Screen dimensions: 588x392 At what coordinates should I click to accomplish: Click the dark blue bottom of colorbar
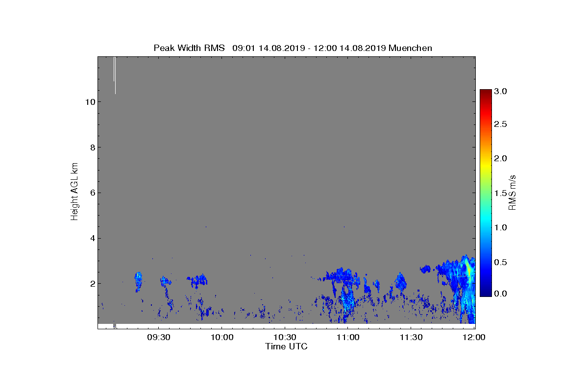(486, 292)
